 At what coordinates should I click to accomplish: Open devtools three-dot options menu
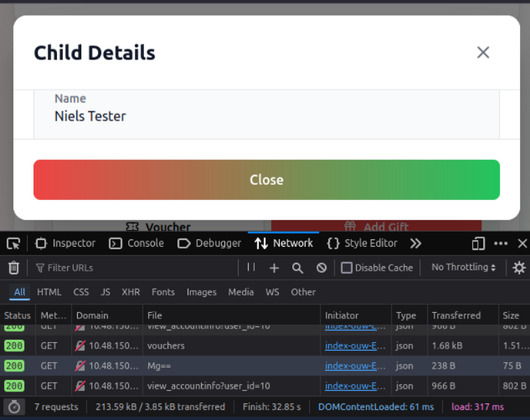click(x=501, y=243)
